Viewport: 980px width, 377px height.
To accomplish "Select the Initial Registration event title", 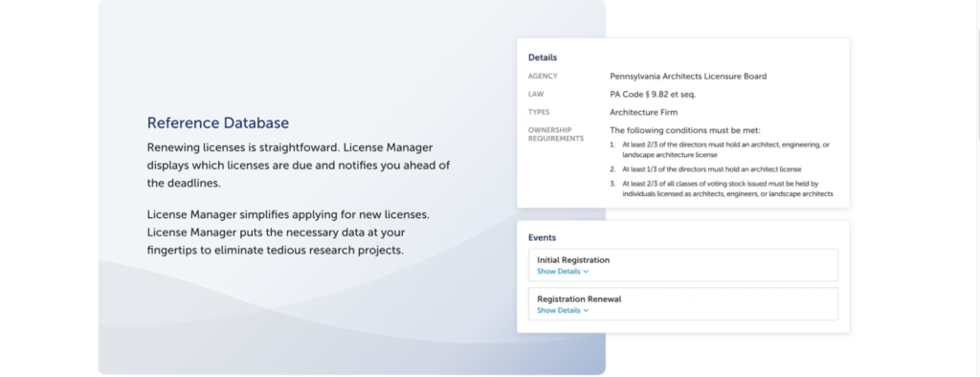I will click(573, 260).
